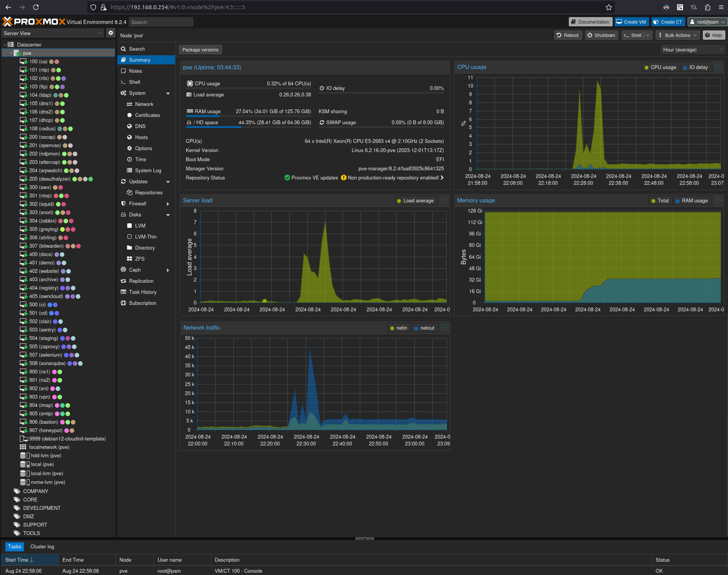Open Replication via its icon
728x575 pixels.
[x=123, y=281]
